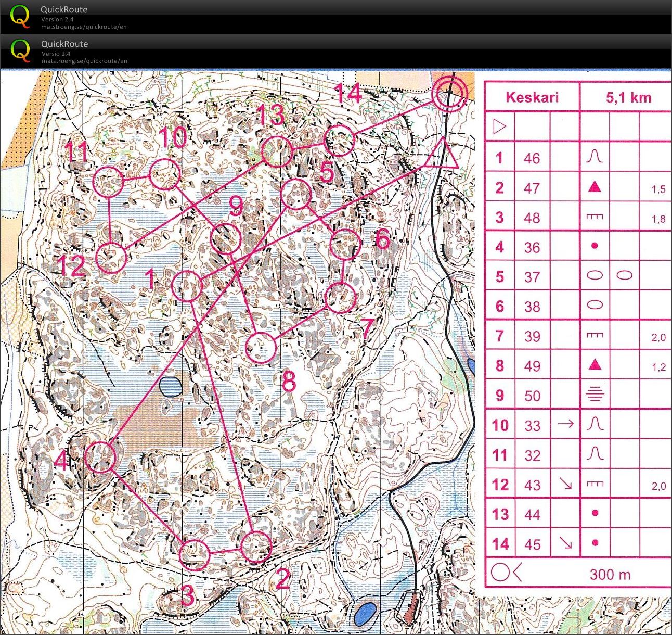Click control code 47 in row 2

coord(532,188)
